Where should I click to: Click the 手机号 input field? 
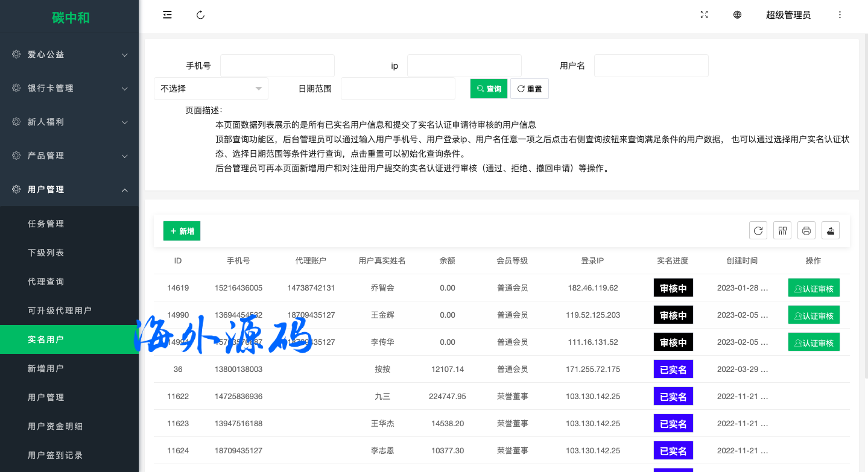[277, 66]
